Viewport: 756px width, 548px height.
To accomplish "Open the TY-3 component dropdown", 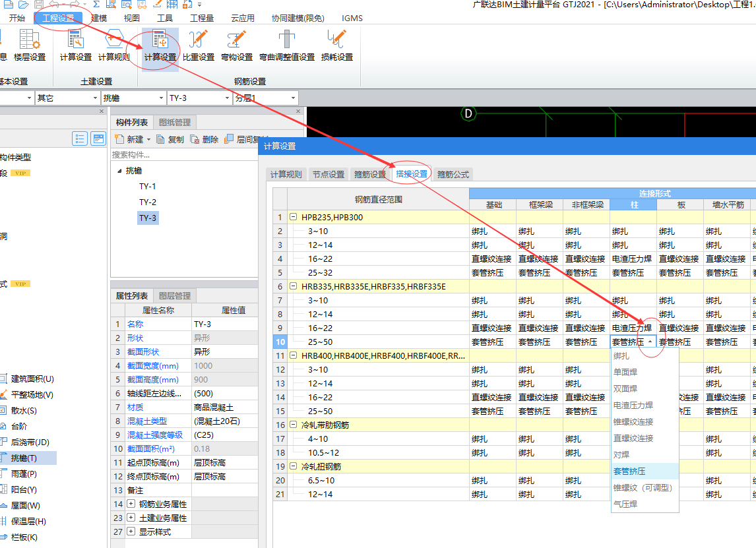I will pyautogui.click(x=227, y=98).
